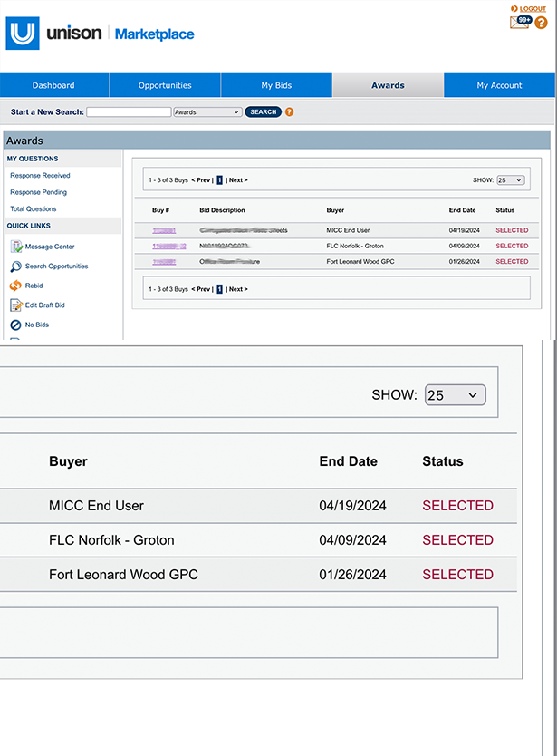This screenshot has width=557, height=756.
Task: Open the small SHOW 25 dropdown
Action: point(510,179)
